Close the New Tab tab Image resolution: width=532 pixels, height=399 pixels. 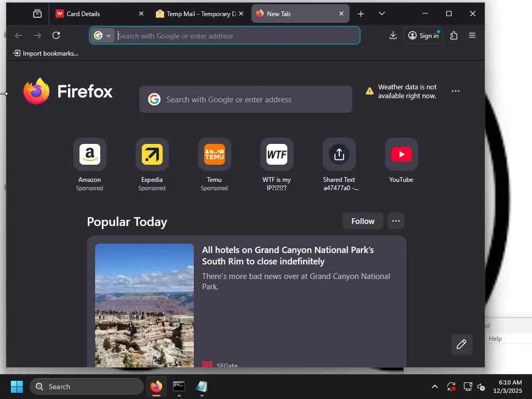click(341, 14)
